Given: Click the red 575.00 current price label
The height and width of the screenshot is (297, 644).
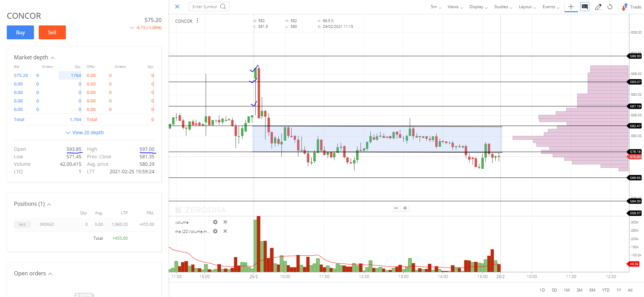Looking at the screenshot, I should (x=634, y=157).
